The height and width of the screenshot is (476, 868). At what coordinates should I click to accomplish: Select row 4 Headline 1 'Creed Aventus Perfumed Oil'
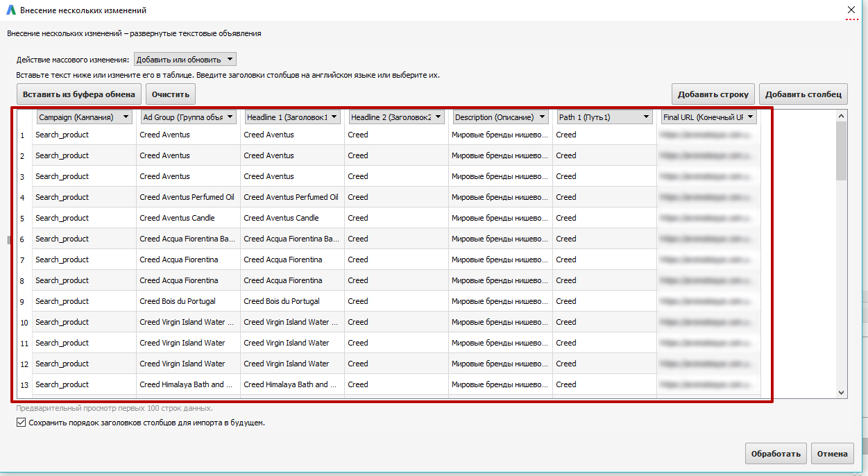292,197
